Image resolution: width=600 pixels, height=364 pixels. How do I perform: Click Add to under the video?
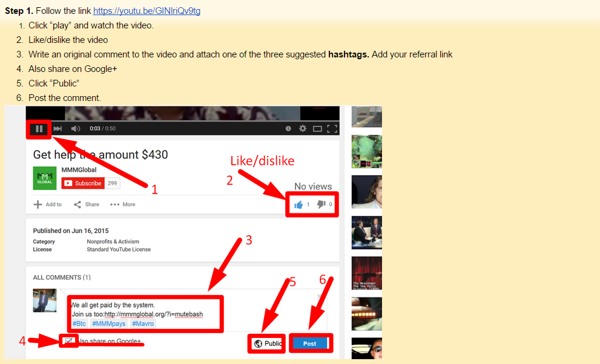point(48,204)
